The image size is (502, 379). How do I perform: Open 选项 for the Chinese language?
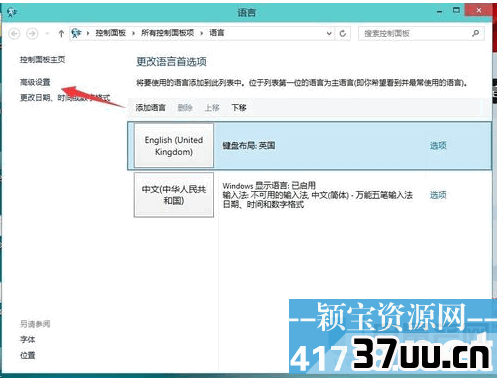click(x=438, y=195)
